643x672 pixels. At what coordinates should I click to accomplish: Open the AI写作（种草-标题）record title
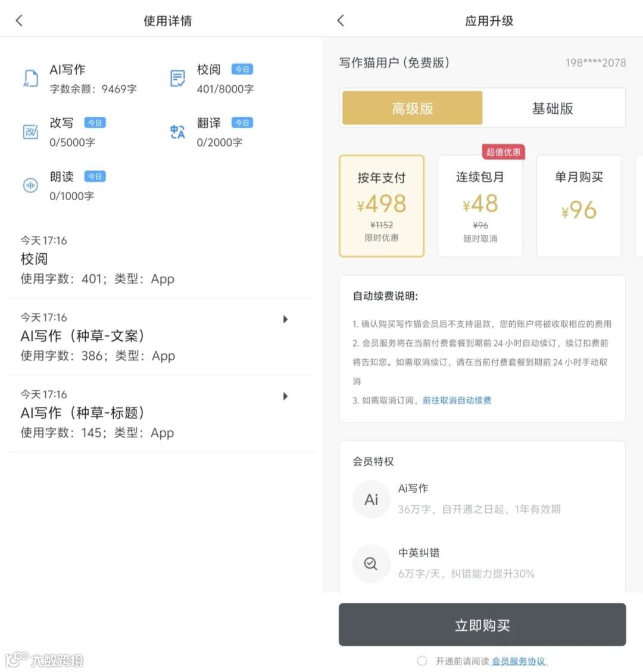82,412
